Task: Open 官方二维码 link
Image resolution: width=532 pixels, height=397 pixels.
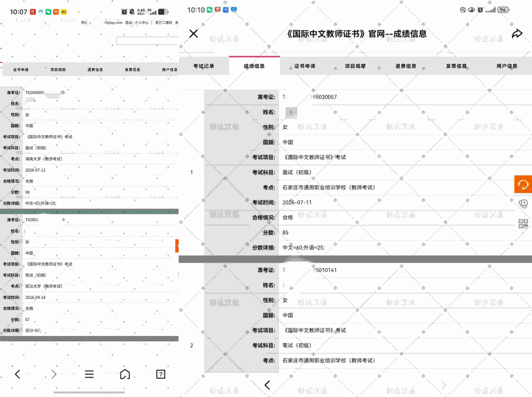Action: 163,23
